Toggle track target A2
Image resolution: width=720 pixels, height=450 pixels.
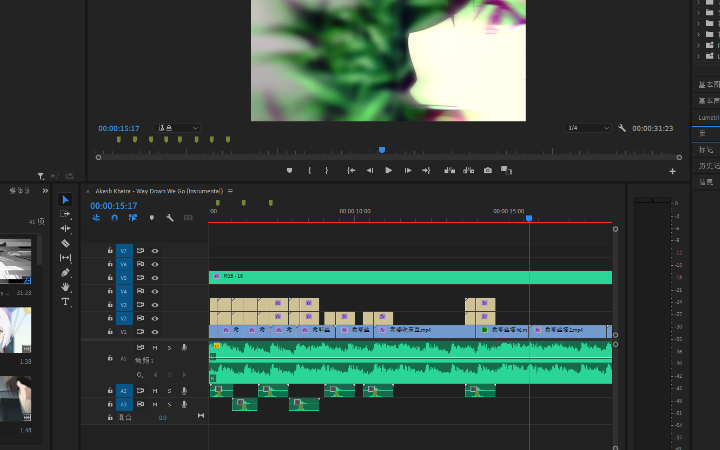click(x=124, y=391)
